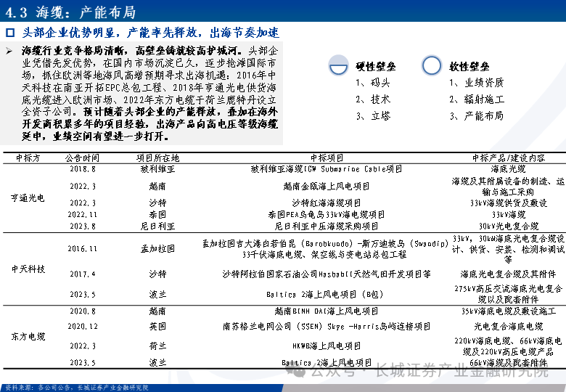The height and width of the screenshot is (392, 566).
Task: Click the date cell 2018.8
Action: click(x=83, y=169)
